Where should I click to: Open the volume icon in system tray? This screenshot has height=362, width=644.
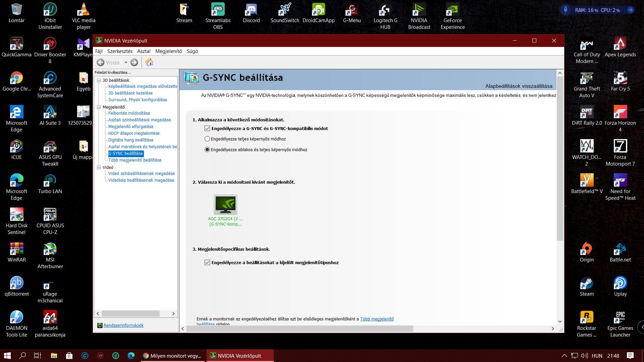584,356
